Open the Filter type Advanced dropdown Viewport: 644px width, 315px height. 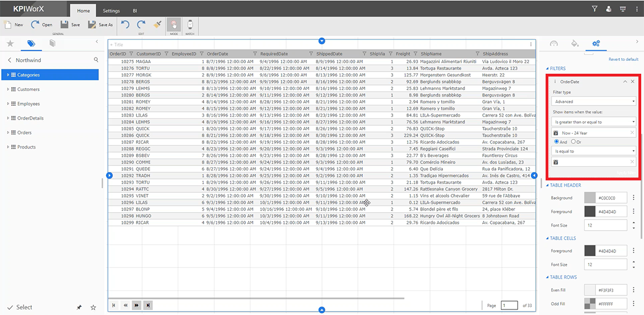tap(594, 101)
